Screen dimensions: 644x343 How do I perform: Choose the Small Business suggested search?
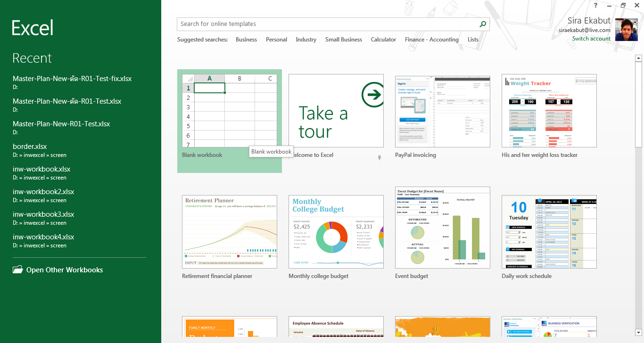pos(344,40)
